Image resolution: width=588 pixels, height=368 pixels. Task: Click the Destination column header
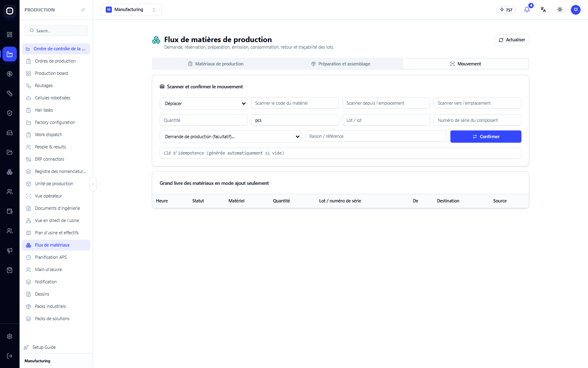(x=448, y=201)
